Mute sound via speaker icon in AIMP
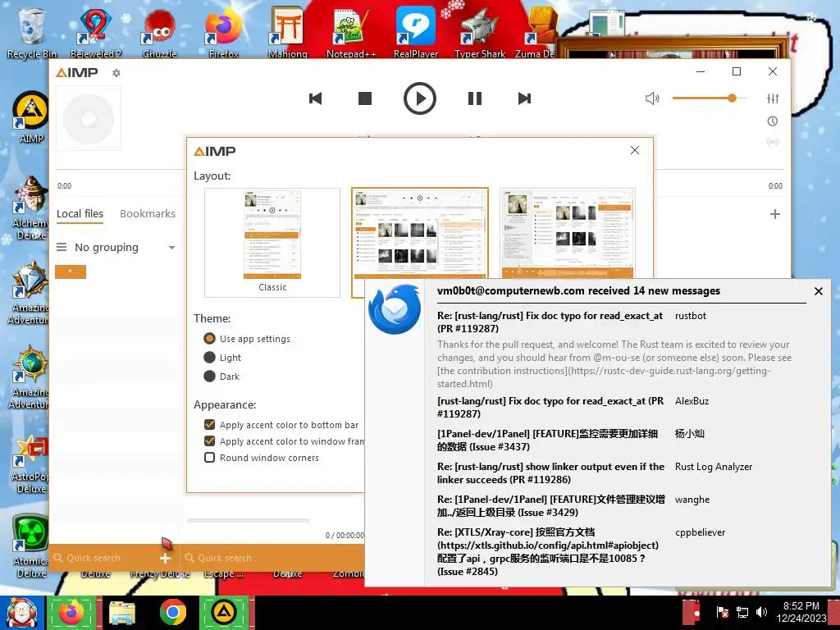This screenshot has height=630, width=840. tap(652, 98)
